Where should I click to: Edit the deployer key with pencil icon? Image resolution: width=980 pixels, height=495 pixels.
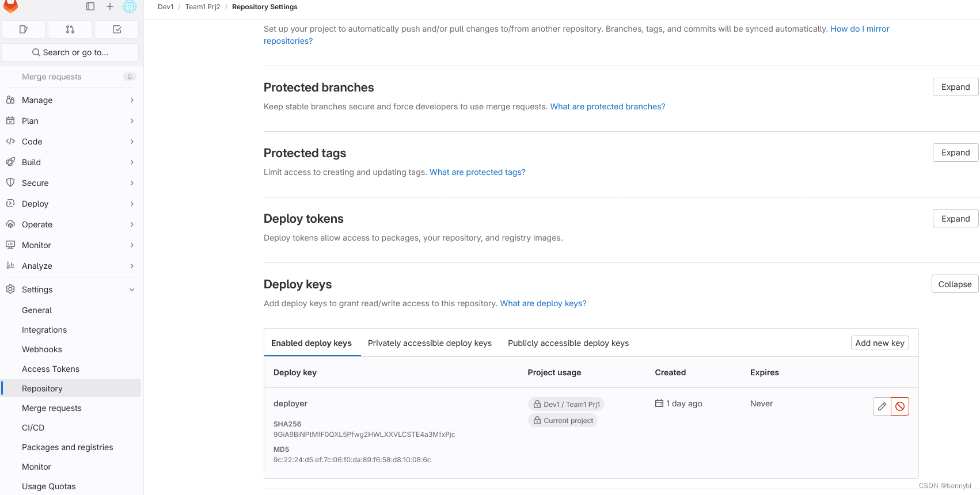pyautogui.click(x=882, y=406)
